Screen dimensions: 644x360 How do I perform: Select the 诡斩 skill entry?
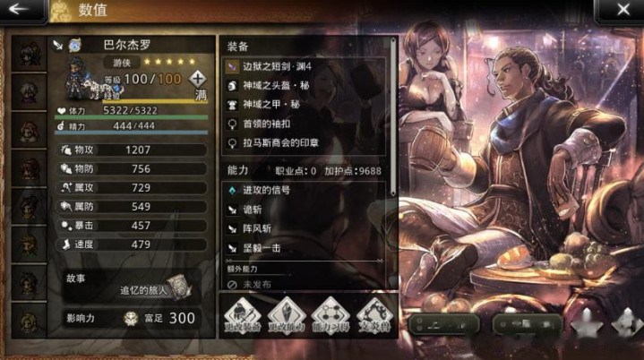[x=304, y=210]
